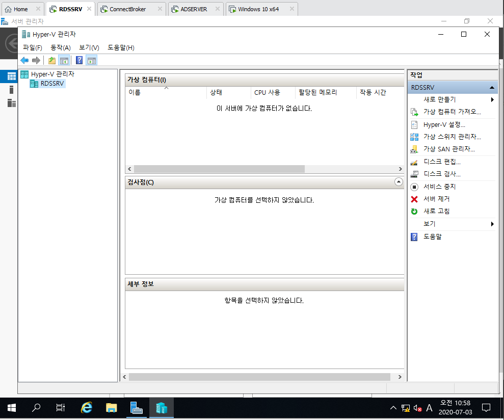Open the 보기(V) menu
This screenshot has height=420, width=504.
pyautogui.click(x=89, y=47)
